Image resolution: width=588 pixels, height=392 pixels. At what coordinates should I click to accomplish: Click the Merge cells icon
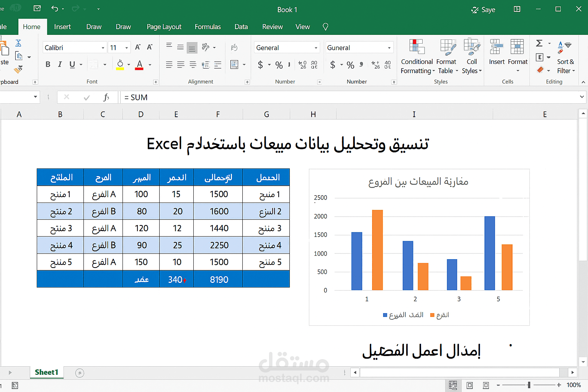pyautogui.click(x=234, y=64)
